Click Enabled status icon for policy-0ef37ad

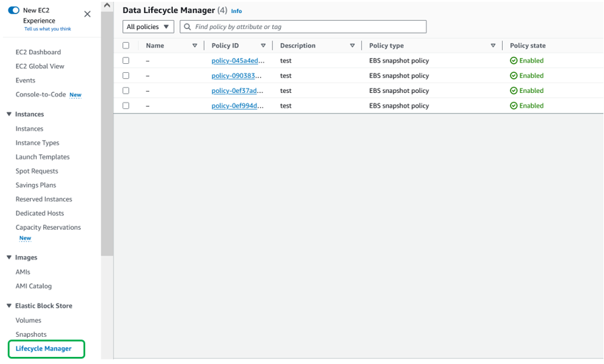click(514, 90)
